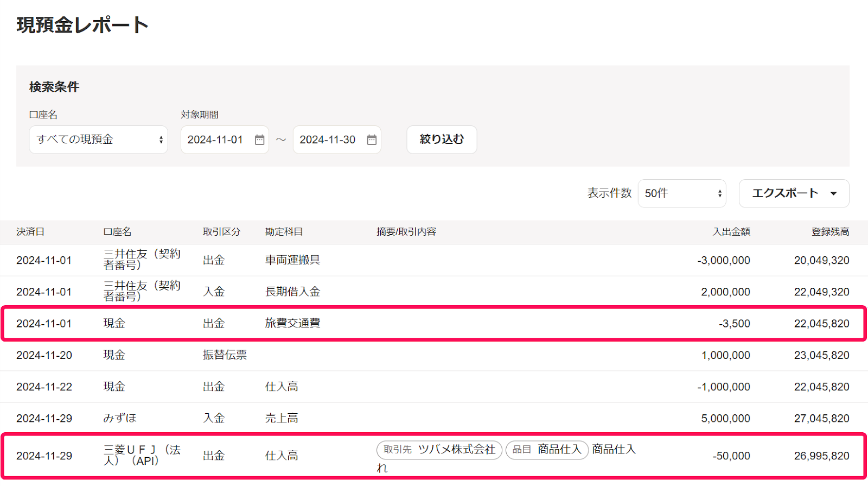This screenshot has height=486, width=868.
Task: Click the 摘要/取引内容 column header
Action: [406, 232]
